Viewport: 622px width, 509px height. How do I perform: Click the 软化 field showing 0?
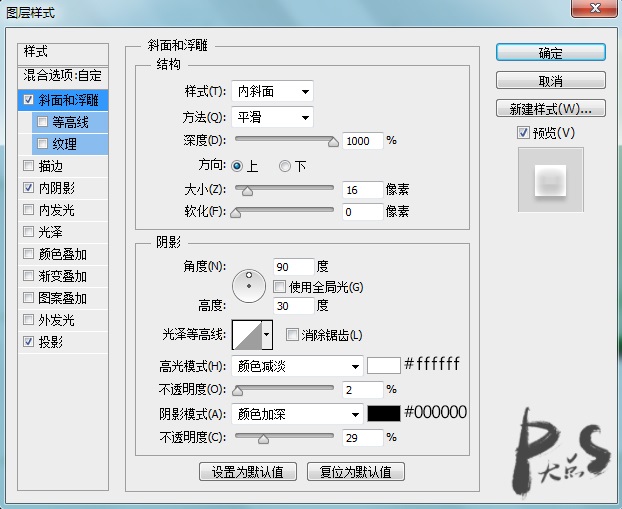pos(363,212)
